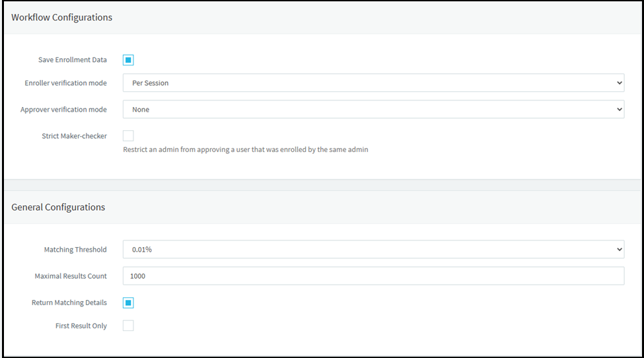Click the Enroller verification mode label
Screen dimensions: 644x358
[65, 83]
